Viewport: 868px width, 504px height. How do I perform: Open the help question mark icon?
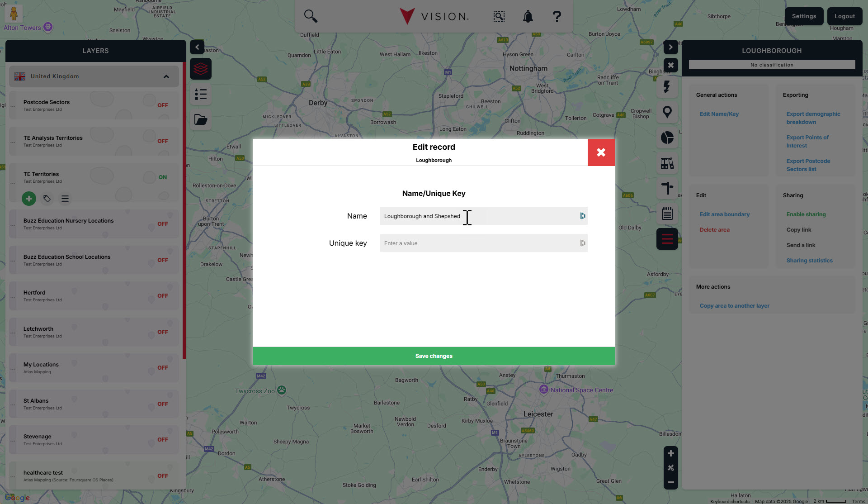pos(557,16)
